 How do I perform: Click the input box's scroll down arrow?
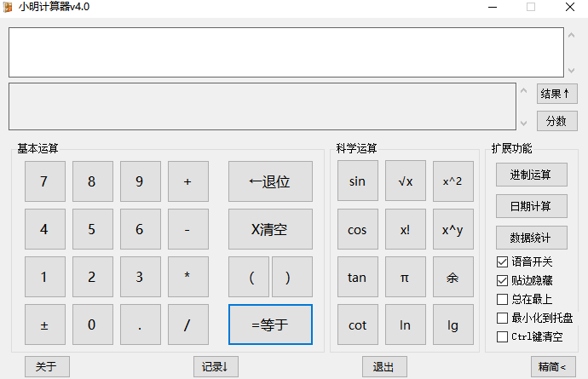[x=571, y=71]
